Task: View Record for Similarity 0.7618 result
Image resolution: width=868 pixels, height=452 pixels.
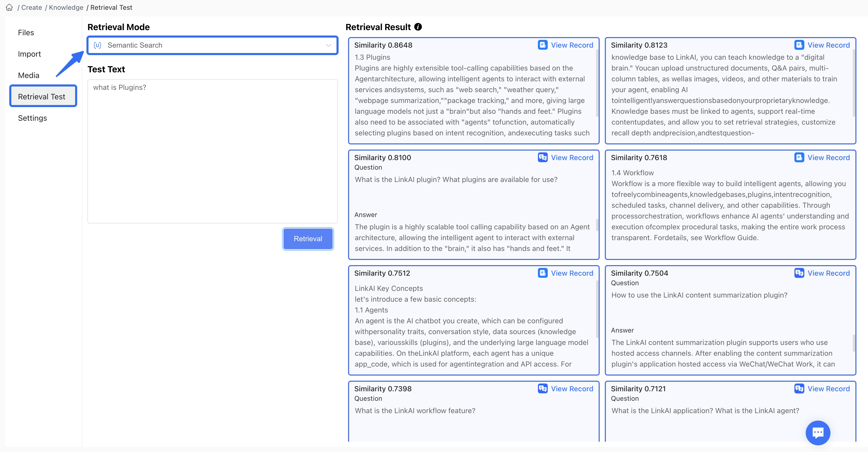Action: click(829, 158)
